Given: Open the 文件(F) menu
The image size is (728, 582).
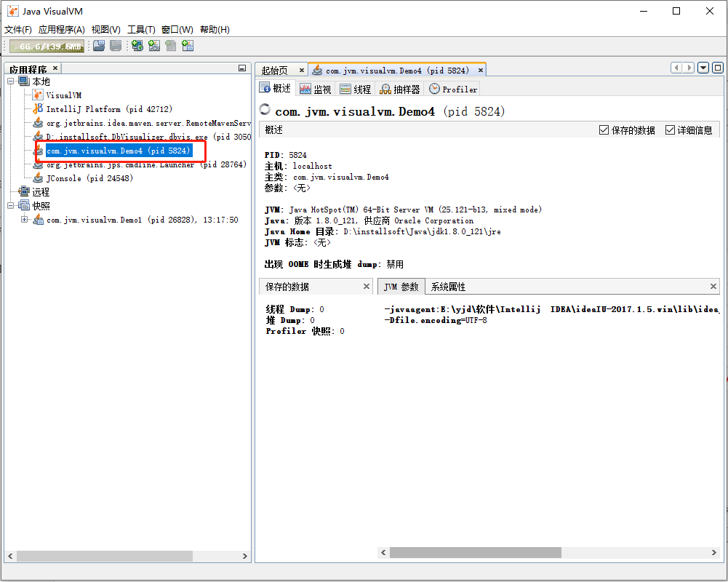Looking at the screenshot, I should click(18, 30).
